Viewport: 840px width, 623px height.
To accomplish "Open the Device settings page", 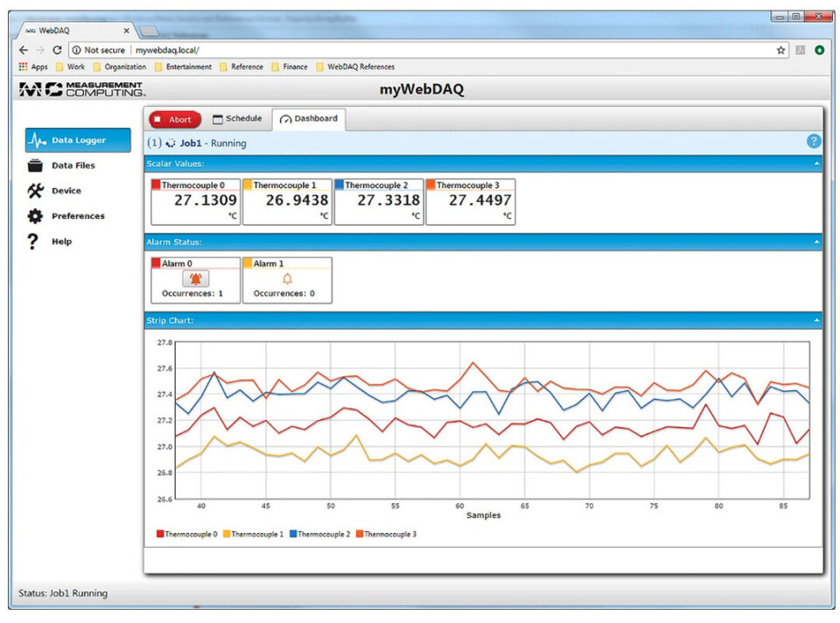I will tap(54, 191).
